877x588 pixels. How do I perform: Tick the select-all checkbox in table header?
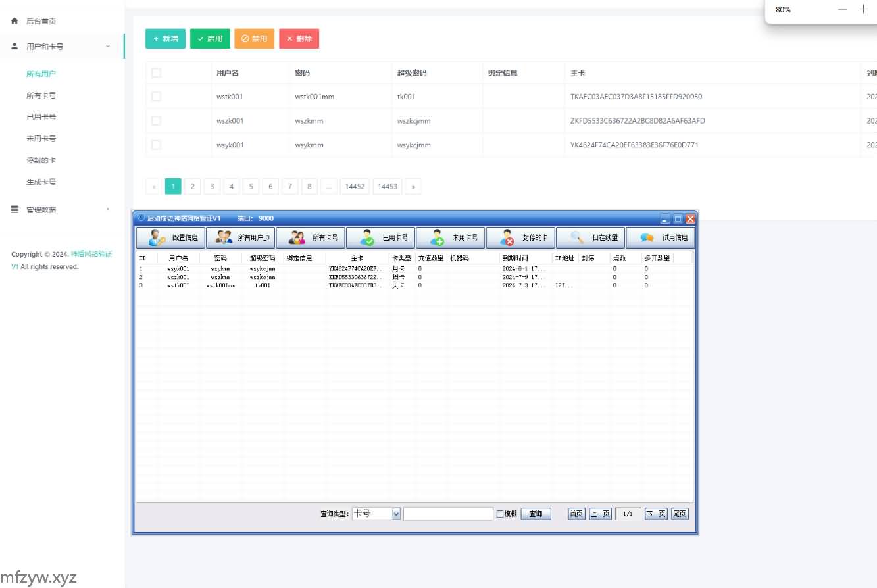pos(156,73)
